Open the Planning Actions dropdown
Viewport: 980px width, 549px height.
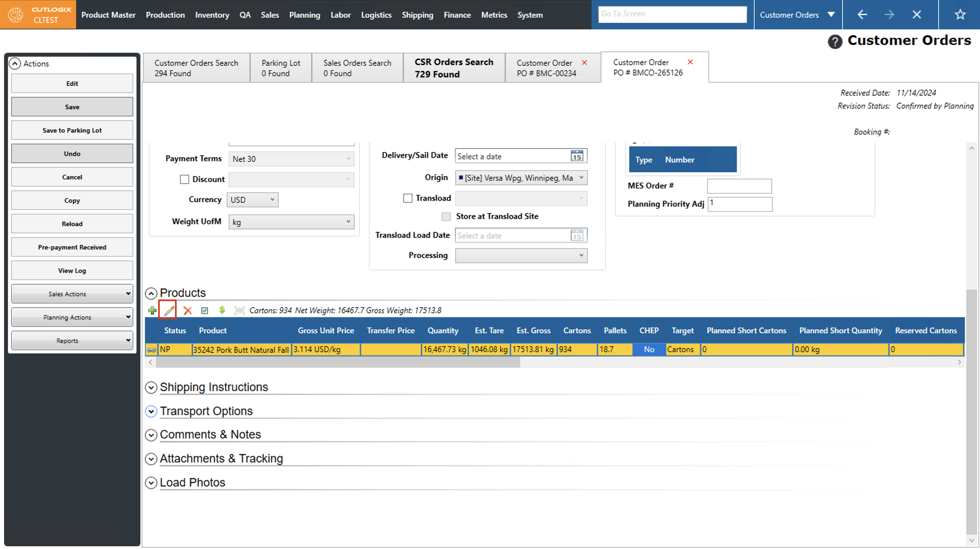click(x=72, y=317)
